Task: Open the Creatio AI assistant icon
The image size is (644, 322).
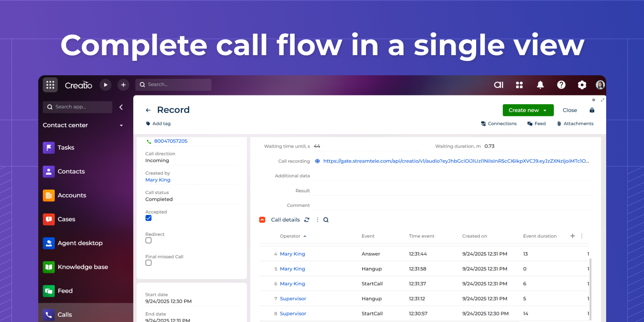Action: point(498,85)
